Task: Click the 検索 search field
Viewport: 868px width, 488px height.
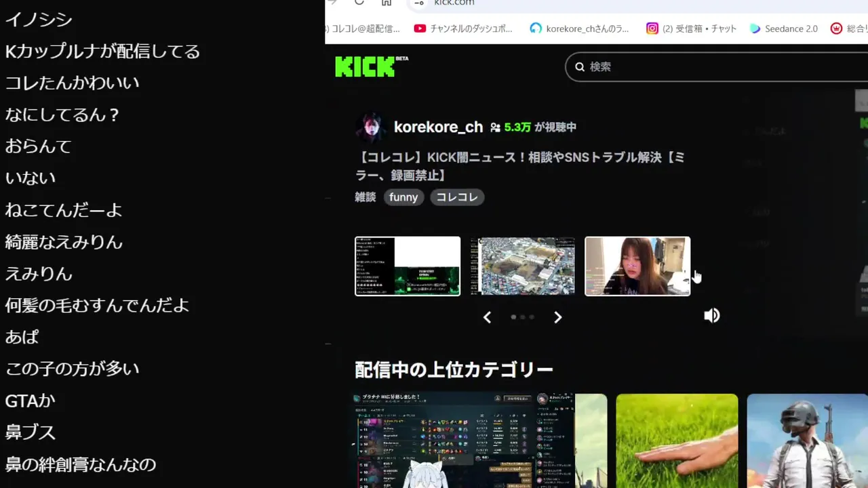Action: coord(716,66)
